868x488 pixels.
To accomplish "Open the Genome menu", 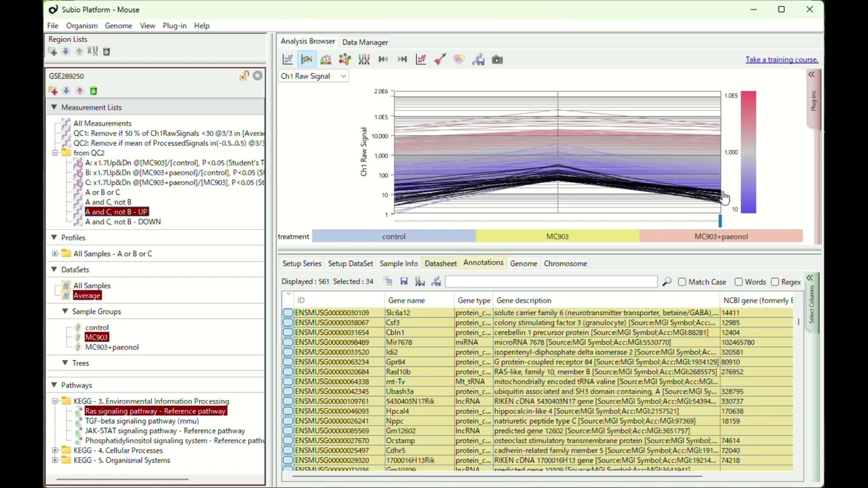I will tap(118, 26).
